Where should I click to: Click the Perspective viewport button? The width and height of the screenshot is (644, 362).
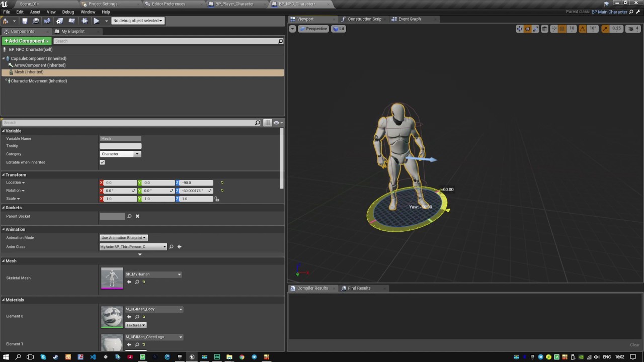point(313,29)
